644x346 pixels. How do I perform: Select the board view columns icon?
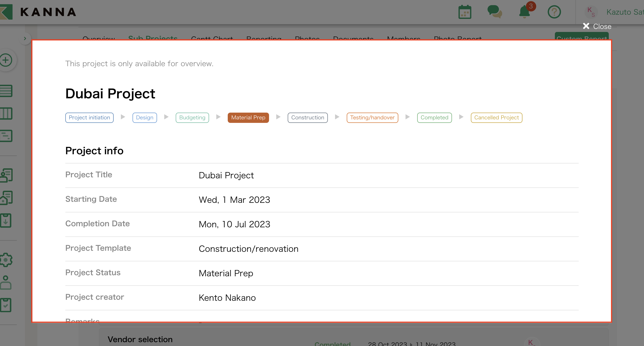click(6, 113)
